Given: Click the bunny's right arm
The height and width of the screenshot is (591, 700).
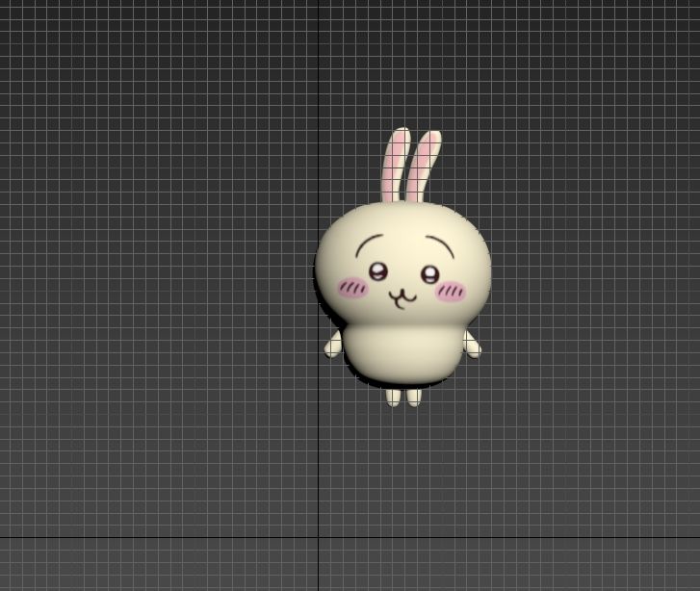Looking at the screenshot, I should [472, 345].
